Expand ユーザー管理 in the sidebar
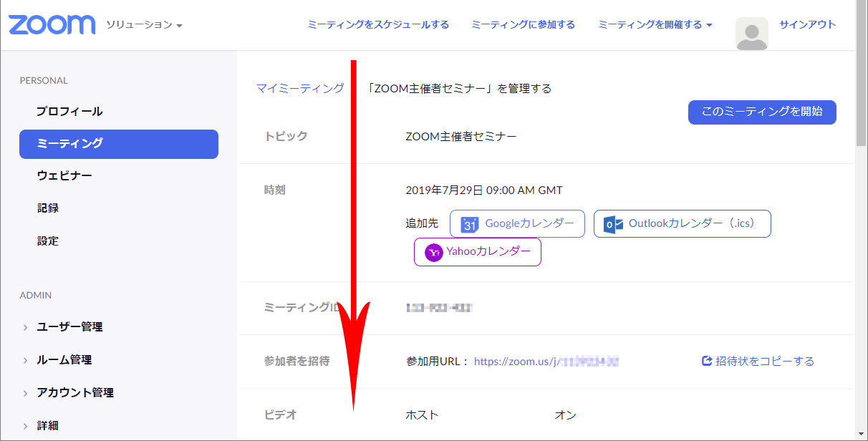 point(69,327)
